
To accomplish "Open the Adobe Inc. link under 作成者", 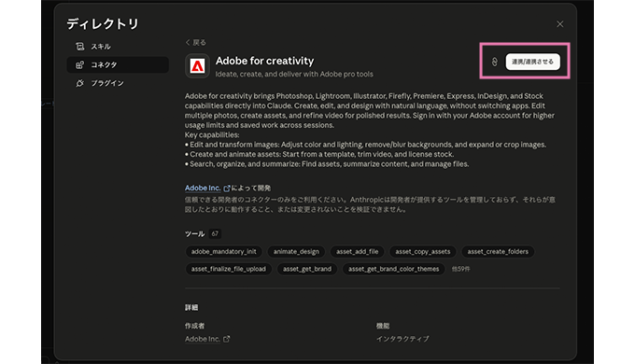I will [x=203, y=340].
